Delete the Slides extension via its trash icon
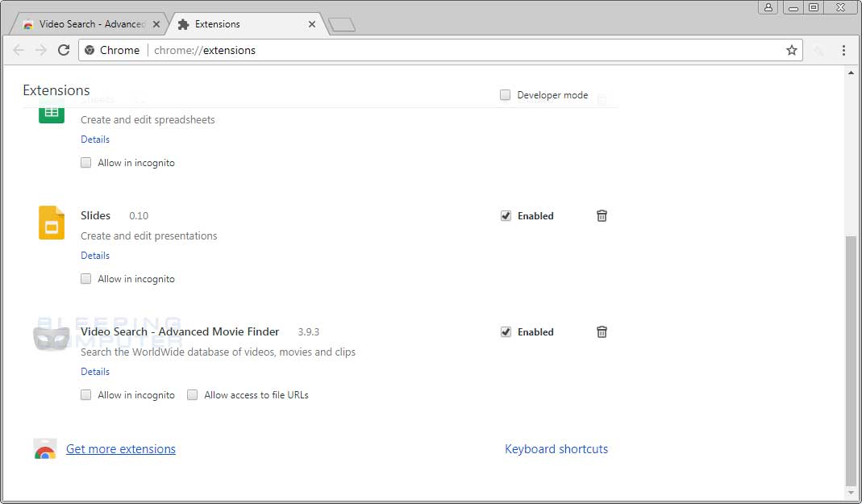 coord(602,215)
